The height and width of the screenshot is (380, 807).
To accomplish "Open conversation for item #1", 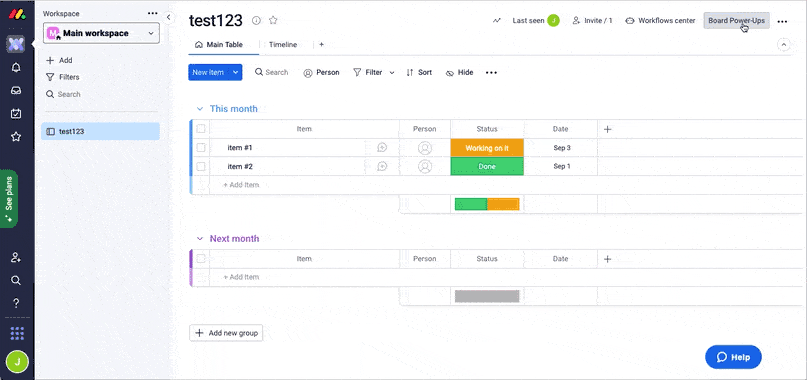I will pos(382,148).
